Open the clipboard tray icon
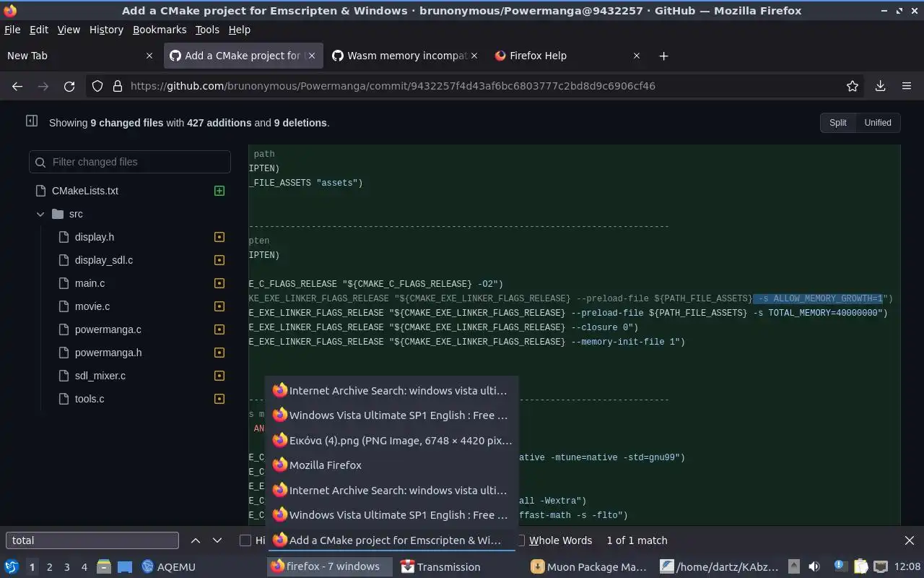Viewport: 924px width, 578px height. click(860, 567)
